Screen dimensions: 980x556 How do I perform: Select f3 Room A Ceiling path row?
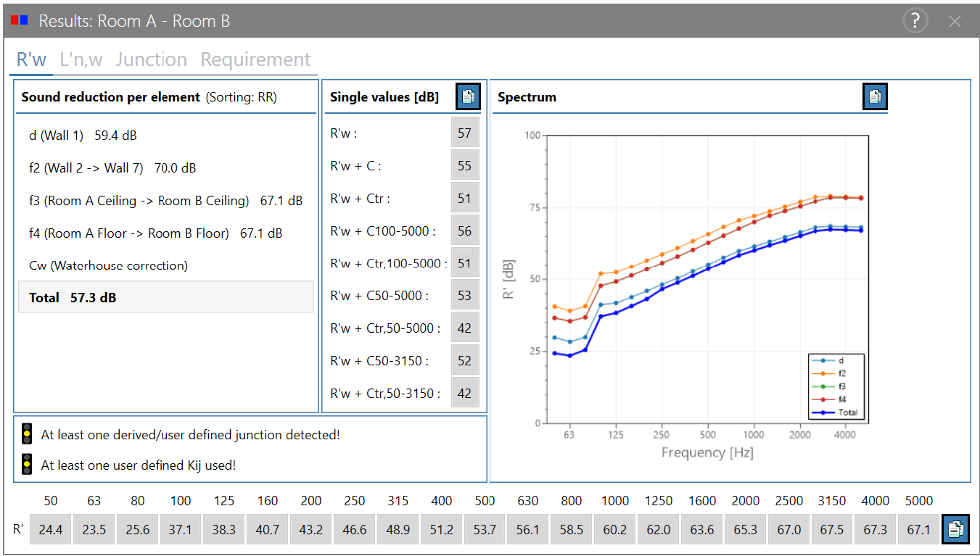tap(165, 201)
